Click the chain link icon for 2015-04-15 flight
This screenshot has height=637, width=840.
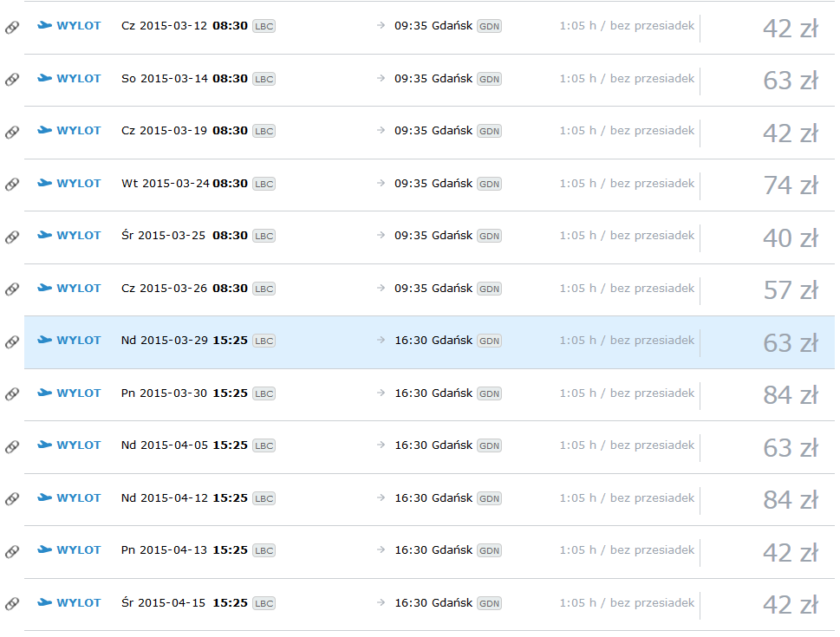[x=12, y=604]
